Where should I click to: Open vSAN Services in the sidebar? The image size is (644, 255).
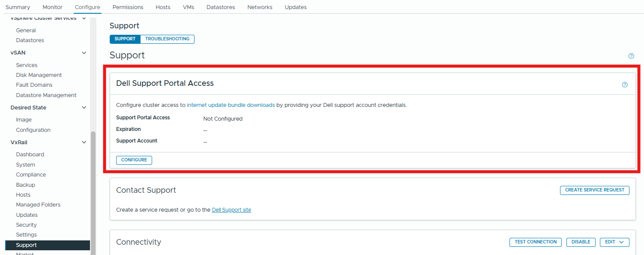(27, 65)
